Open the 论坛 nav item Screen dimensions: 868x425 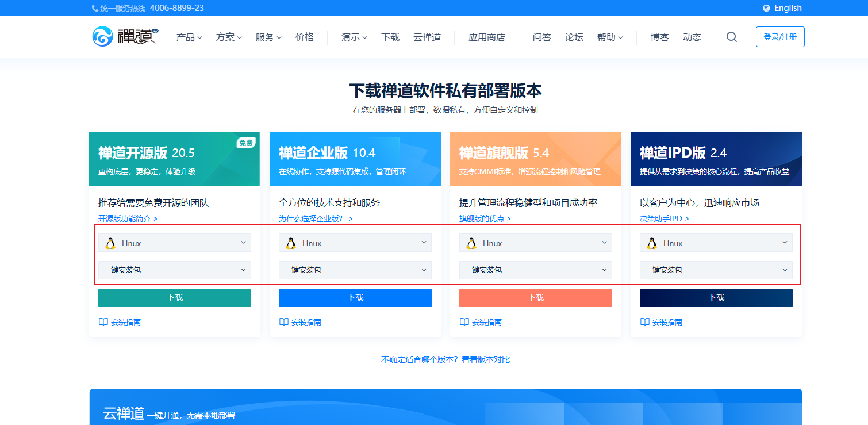[x=574, y=37]
